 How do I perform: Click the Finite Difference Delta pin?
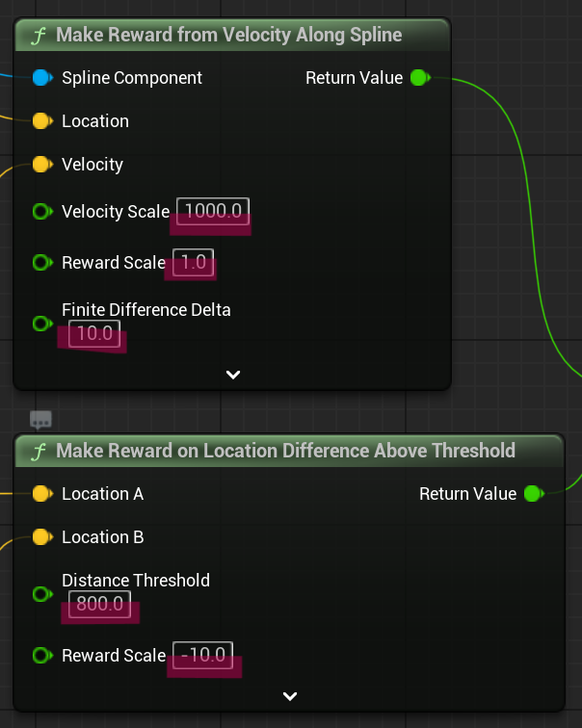click(41, 324)
